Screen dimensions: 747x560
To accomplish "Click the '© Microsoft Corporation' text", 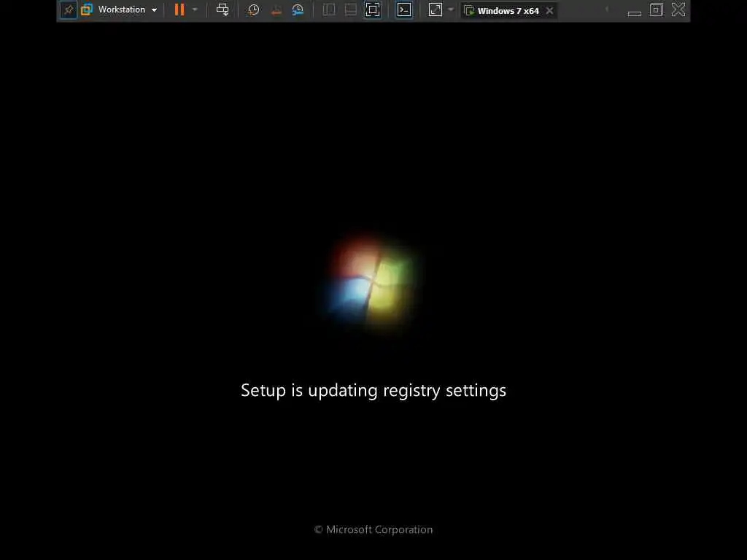I will pos(373,529).
